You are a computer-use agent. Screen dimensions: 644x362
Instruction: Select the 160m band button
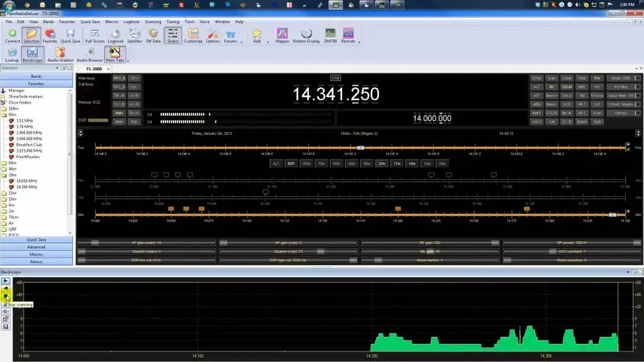coord(306,164)
